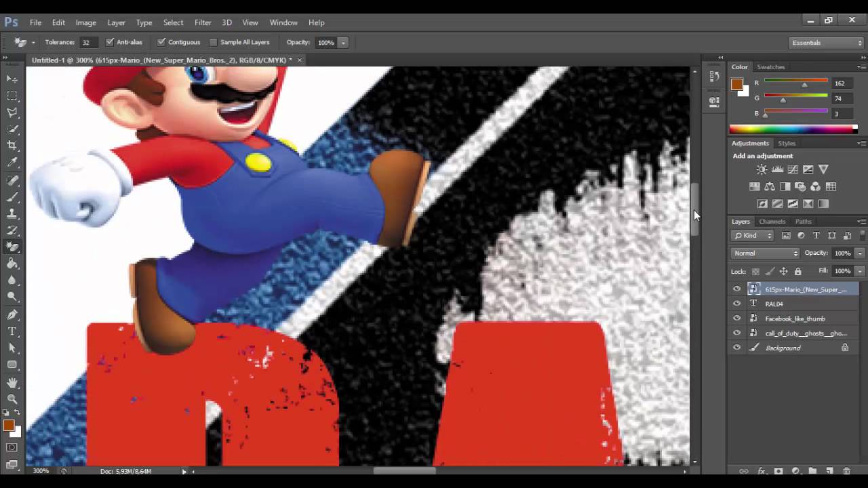
Task: Open the blend mode Normal dropdown
Action: point(766,253)
